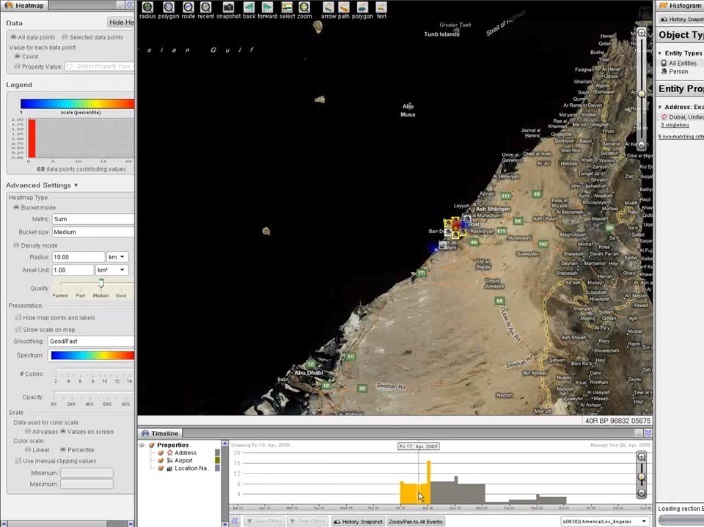
Task: Choose the arrow annotation tool
Action: point(328,7)
